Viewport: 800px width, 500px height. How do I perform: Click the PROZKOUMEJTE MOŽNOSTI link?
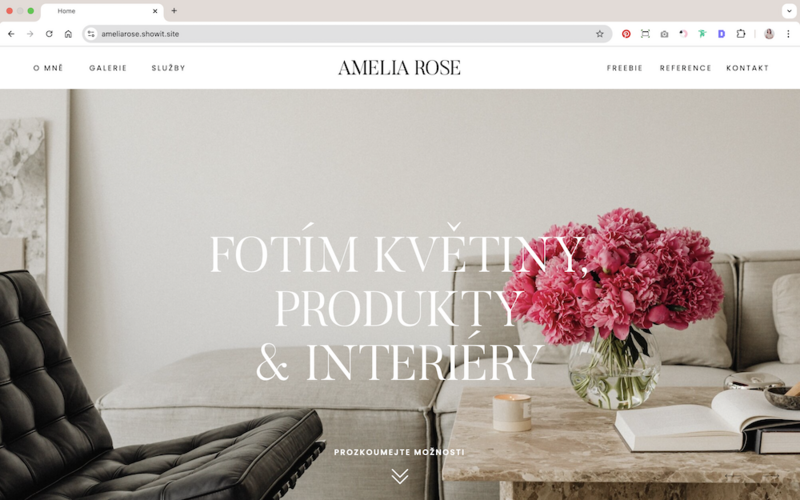tap(399, 452)
